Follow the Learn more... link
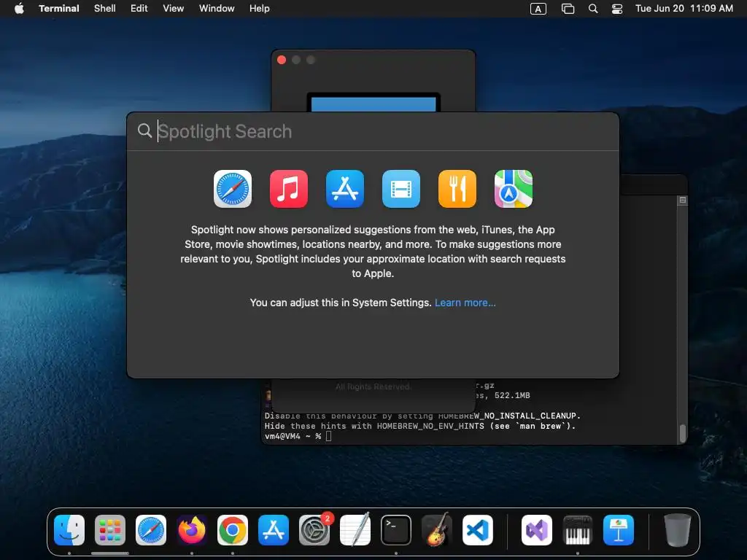 point(465,303)
